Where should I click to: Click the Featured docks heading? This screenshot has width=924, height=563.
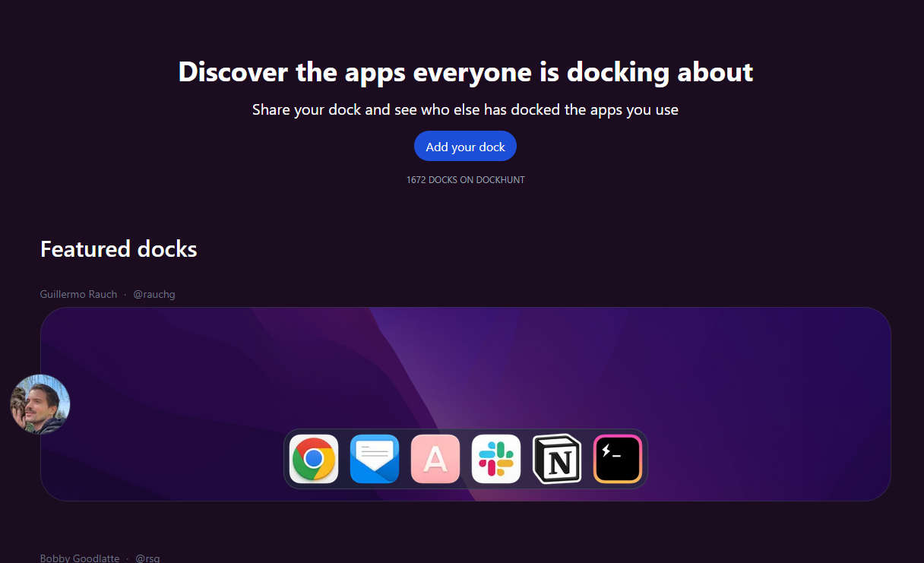coord(119,249)
